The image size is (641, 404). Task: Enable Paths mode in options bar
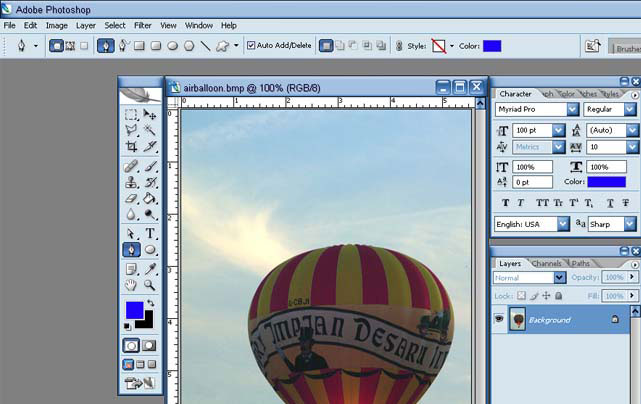tap(70, 46)
